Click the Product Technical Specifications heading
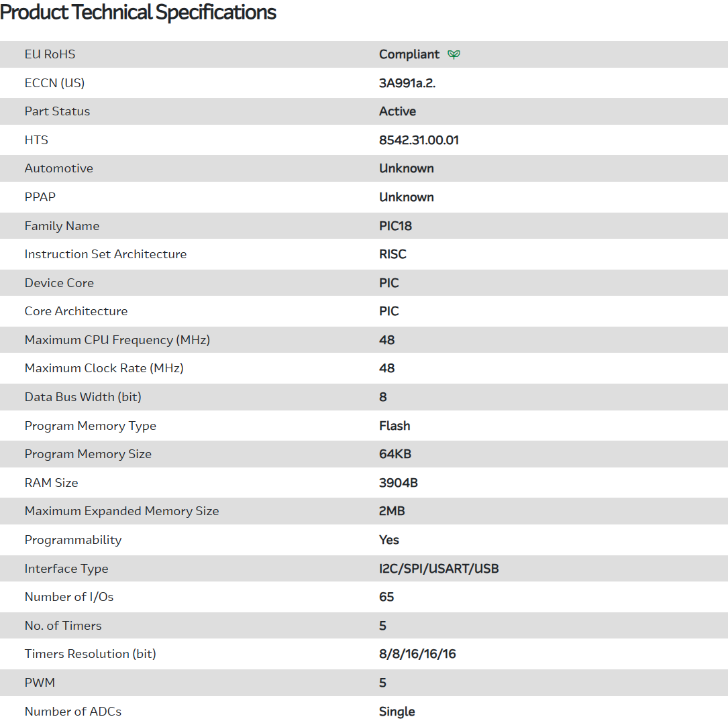Screen dimensions: 728x723 click(x=138, y=12)
